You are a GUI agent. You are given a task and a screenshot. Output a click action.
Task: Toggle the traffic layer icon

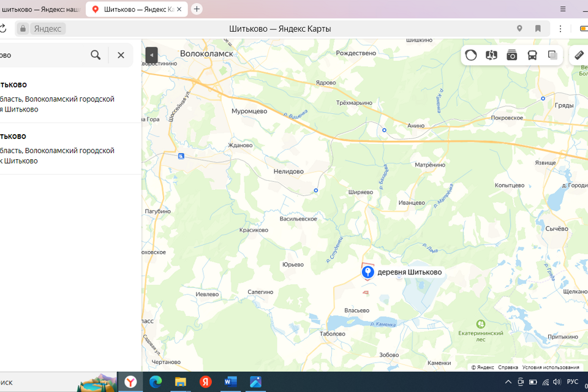pyautogui.click(x=471, y=55)
